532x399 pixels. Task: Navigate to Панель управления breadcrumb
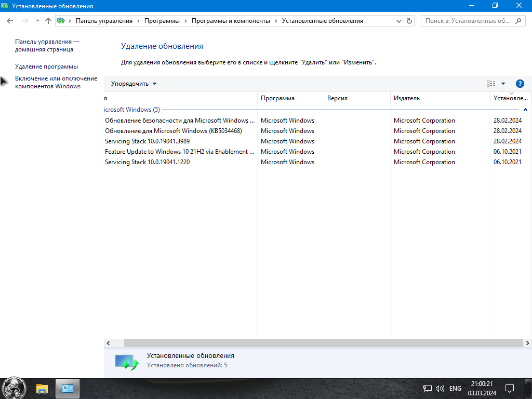pos(104,21)
